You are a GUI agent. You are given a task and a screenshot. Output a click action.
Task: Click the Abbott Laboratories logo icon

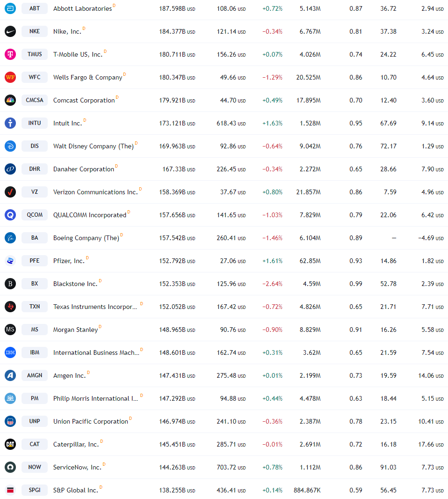[10, 8]
